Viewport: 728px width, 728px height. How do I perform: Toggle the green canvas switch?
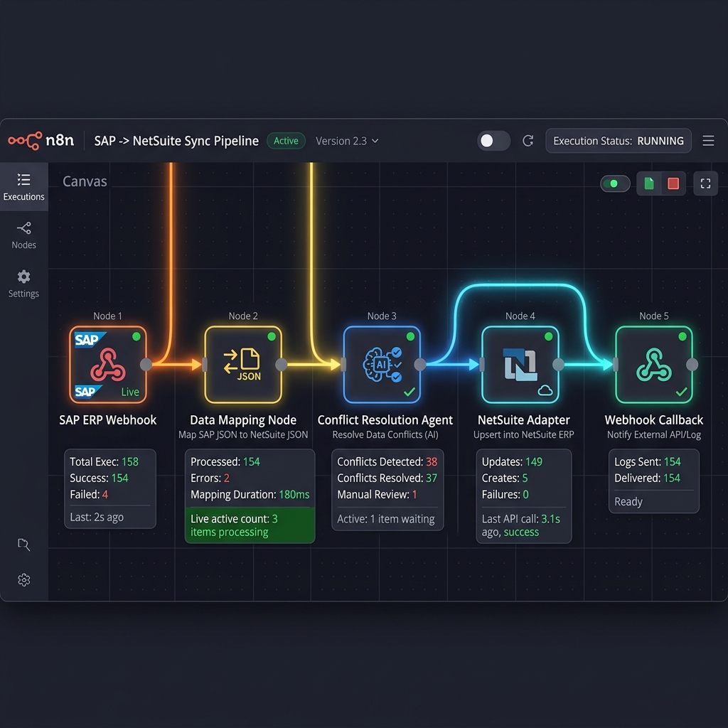click(x=615, y=184)
